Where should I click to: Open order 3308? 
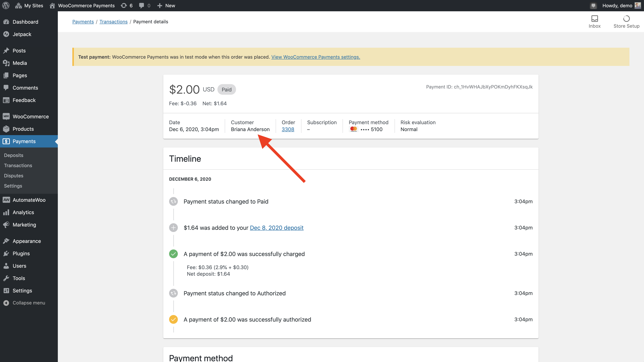(x=288, y=129)
